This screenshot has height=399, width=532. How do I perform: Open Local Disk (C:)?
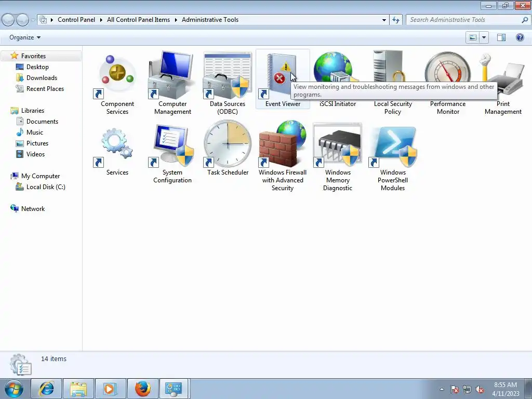(x=46, y=187)
